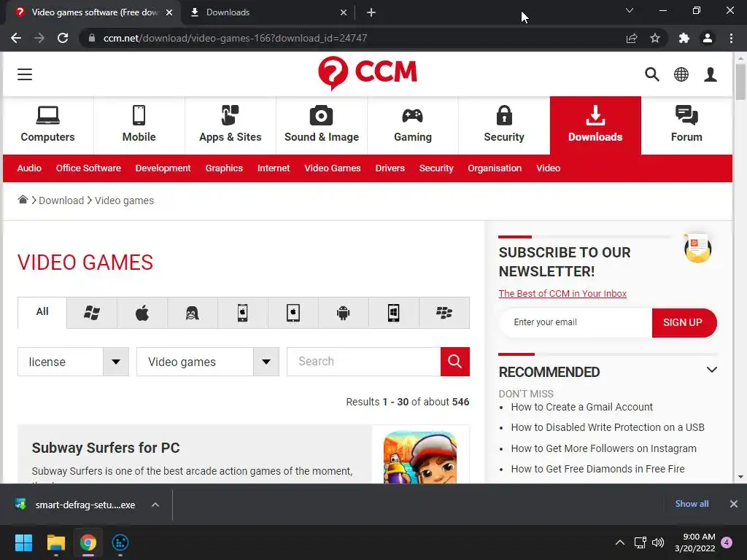The image size is (747, 560).
Task: Click the Subway Surfers thumbnail
Action: 420,457
